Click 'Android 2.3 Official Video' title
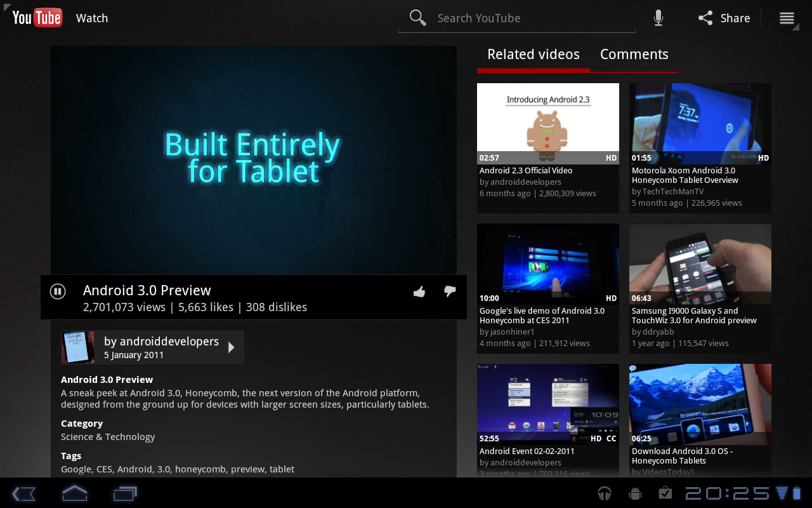The width and height of the screenshot is (812, 508). click(x=526, y=170)
